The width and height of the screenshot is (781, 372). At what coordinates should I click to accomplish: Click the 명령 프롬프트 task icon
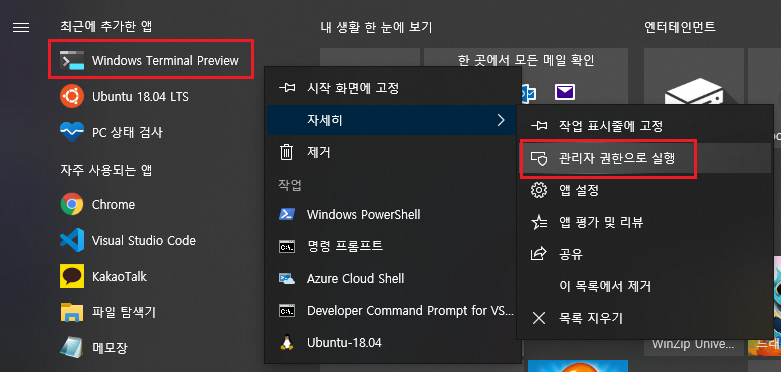[x=286, y=247]
